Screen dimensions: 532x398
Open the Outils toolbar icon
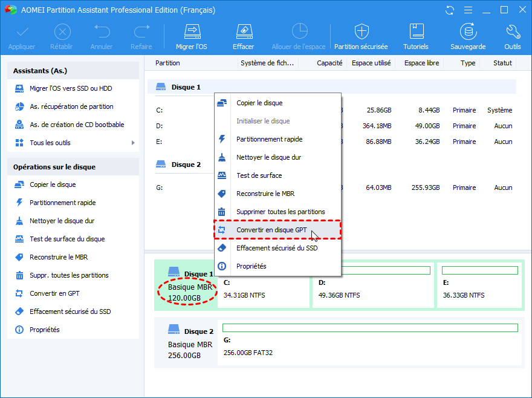click(512, 37)
